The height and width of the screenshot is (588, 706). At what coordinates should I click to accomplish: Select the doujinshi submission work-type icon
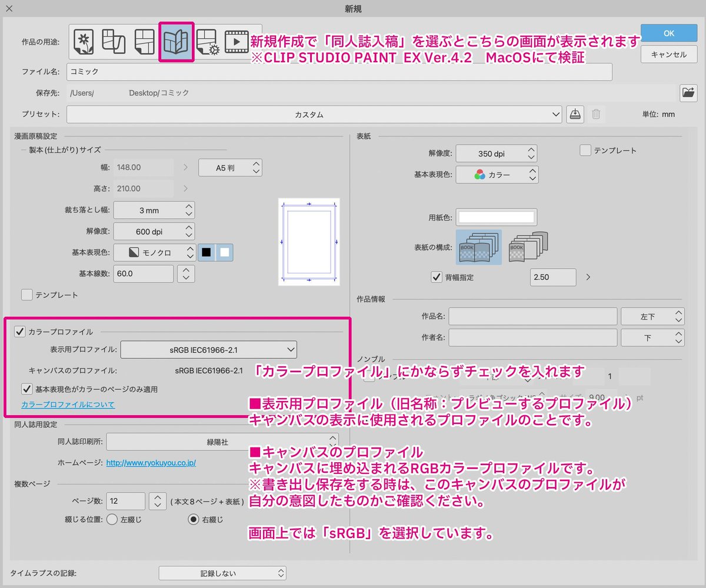[175, 41]
